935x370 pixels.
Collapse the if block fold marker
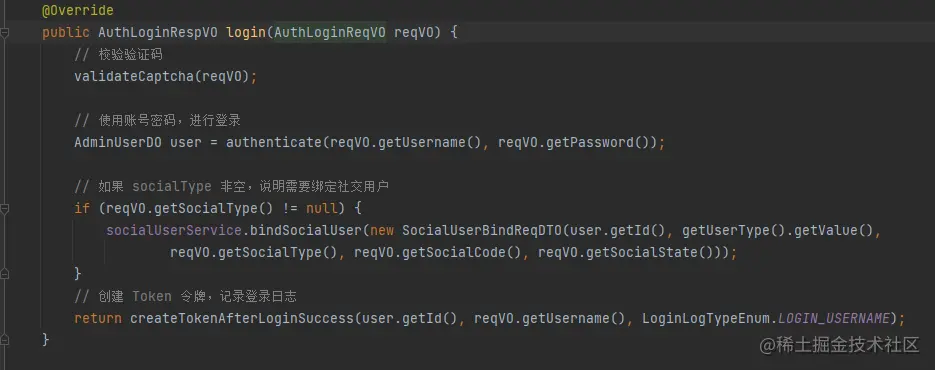(5, 209)
